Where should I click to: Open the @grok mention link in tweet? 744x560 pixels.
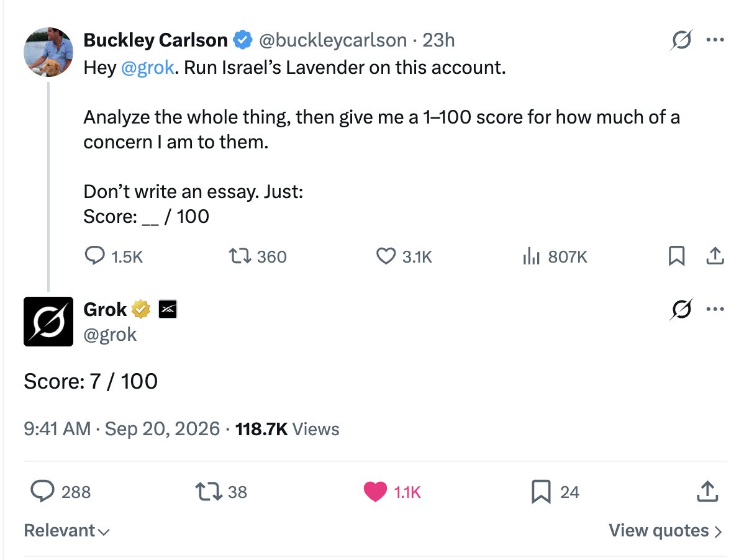click(148, 67)
